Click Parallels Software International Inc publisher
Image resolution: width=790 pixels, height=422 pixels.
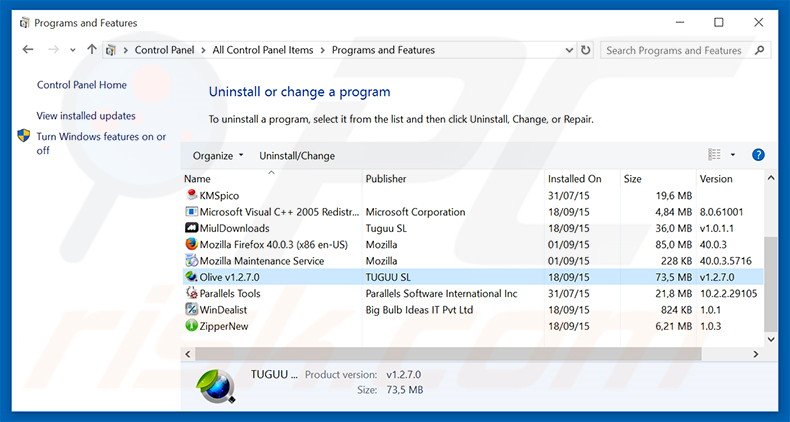click(x=441, y=293)
